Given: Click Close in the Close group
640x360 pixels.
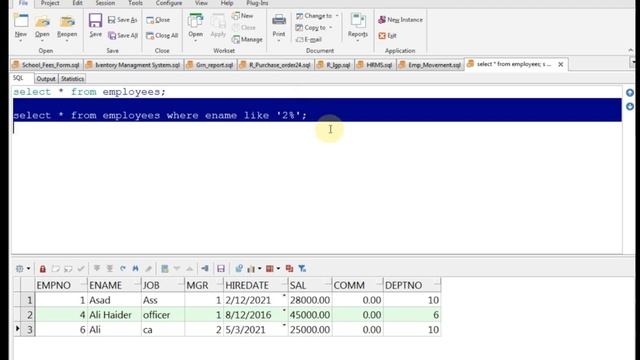Looking at the screenshot, I should tap(158, 20).
